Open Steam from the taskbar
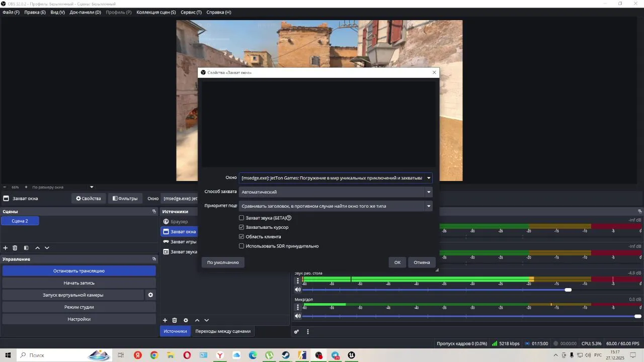Viewport: 644px width, 362px height. tap(285, 355)
